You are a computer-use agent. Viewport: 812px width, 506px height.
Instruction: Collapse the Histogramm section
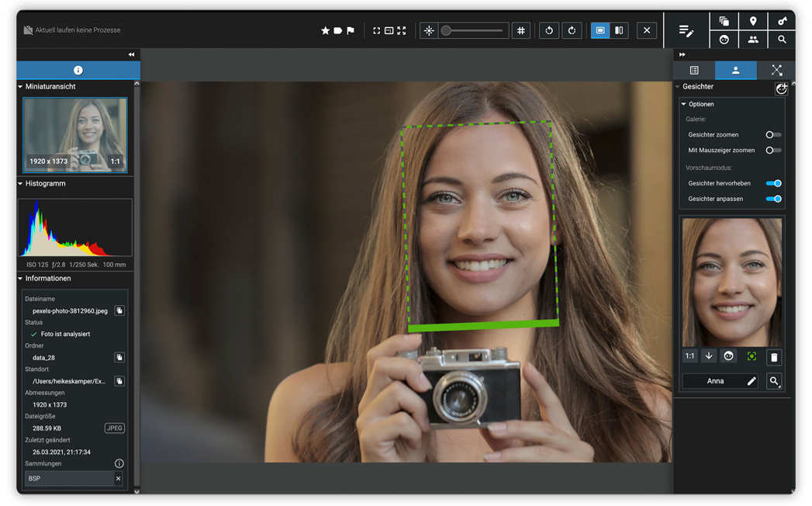coord(20,183)
